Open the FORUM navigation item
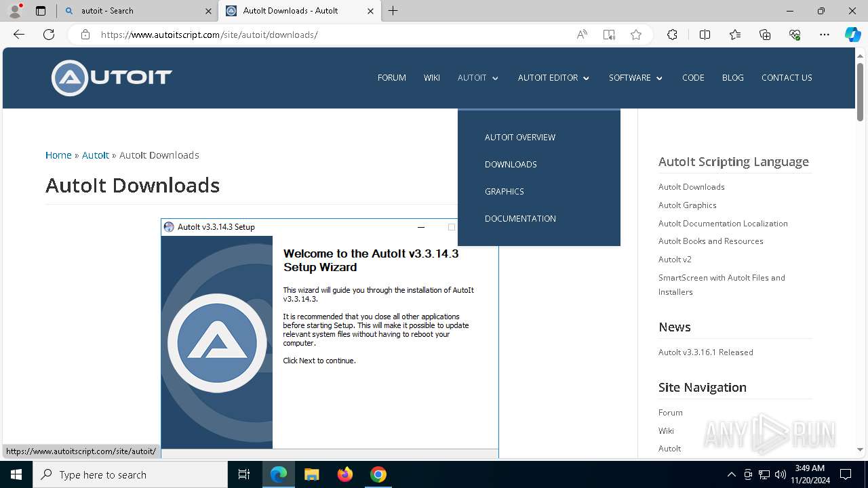Viewport: 868px width, 488px height. pyautogui.click(x=392, y=78)
